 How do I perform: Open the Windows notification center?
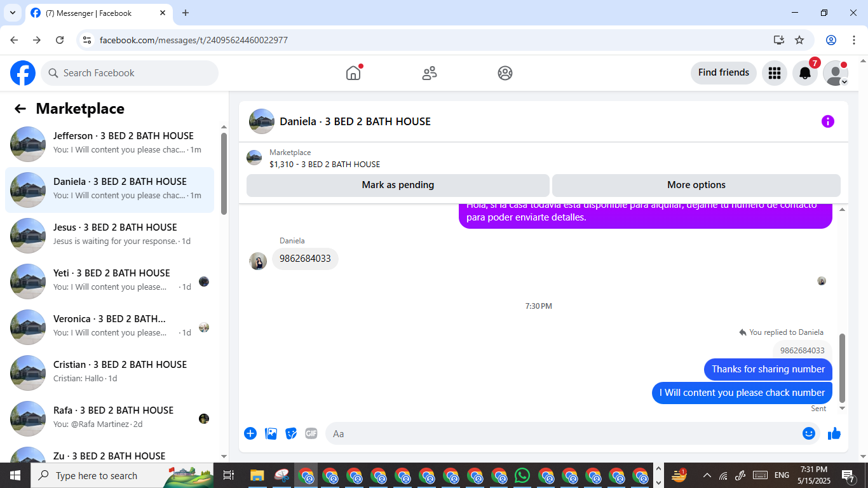[848, 475]
